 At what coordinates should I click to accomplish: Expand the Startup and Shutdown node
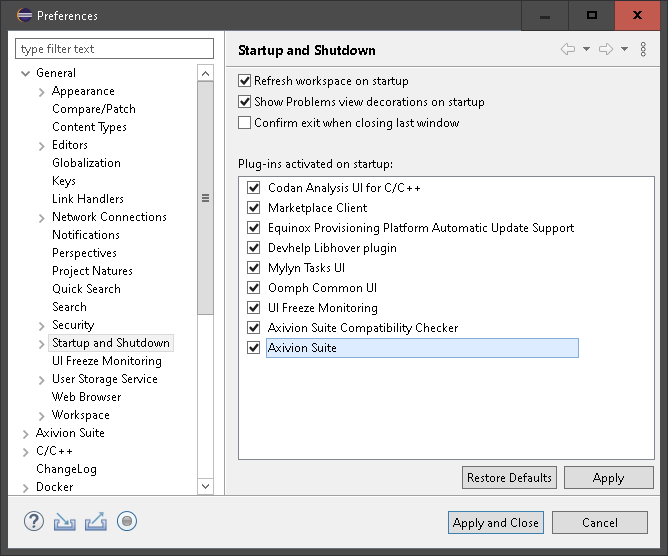pyautogui.click(x=41, y=344)
